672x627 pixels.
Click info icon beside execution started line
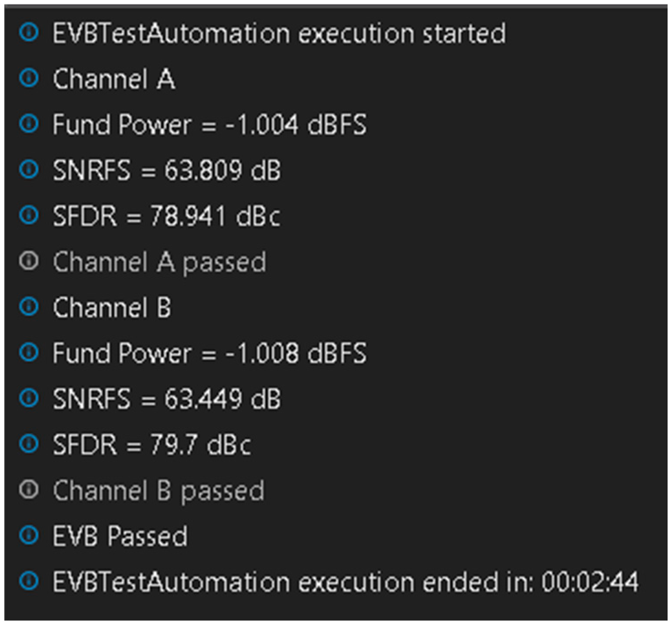click(29, 33)
